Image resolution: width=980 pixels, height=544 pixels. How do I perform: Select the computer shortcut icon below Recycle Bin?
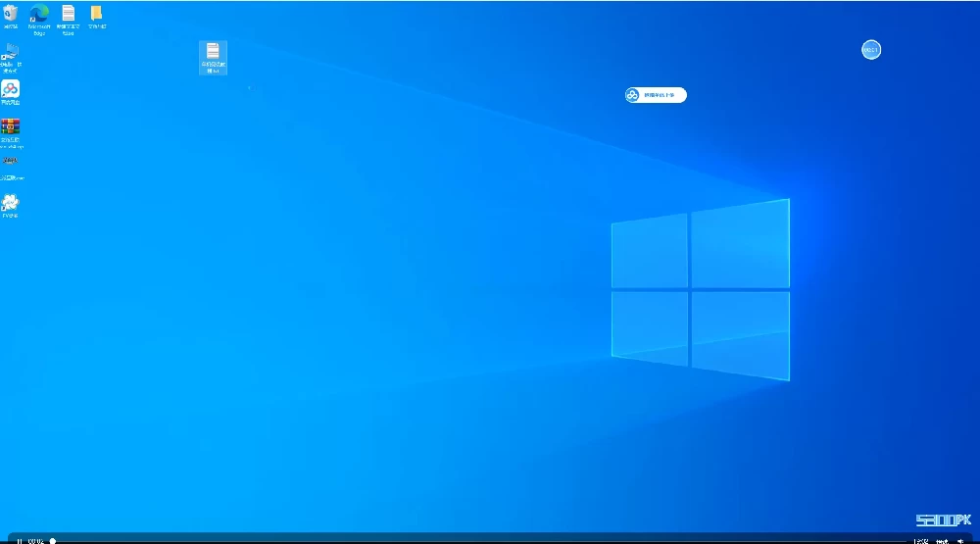pyautogui.click(x=11, y=58)
